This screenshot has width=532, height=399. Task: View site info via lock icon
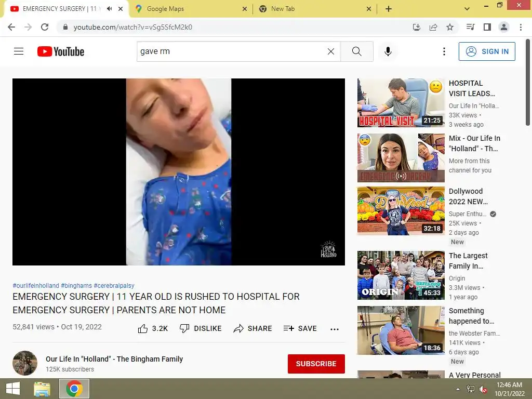[65, 27]
